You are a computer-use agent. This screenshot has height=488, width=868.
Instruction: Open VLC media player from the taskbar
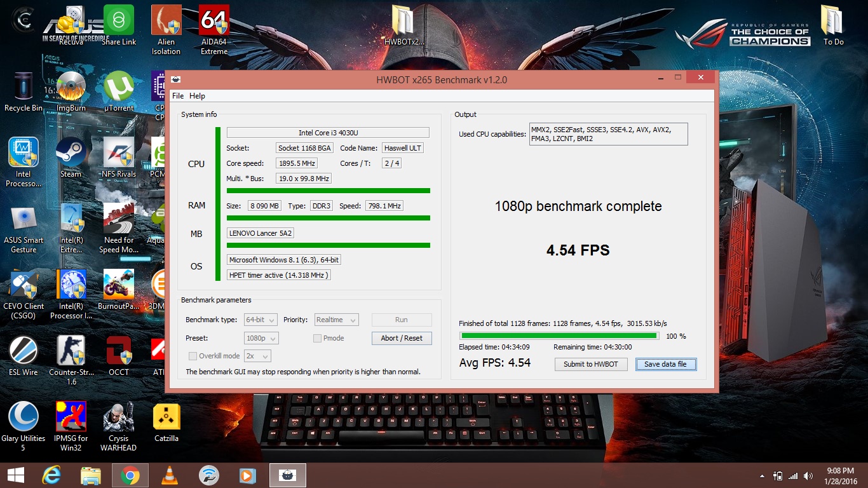point(169,475)
